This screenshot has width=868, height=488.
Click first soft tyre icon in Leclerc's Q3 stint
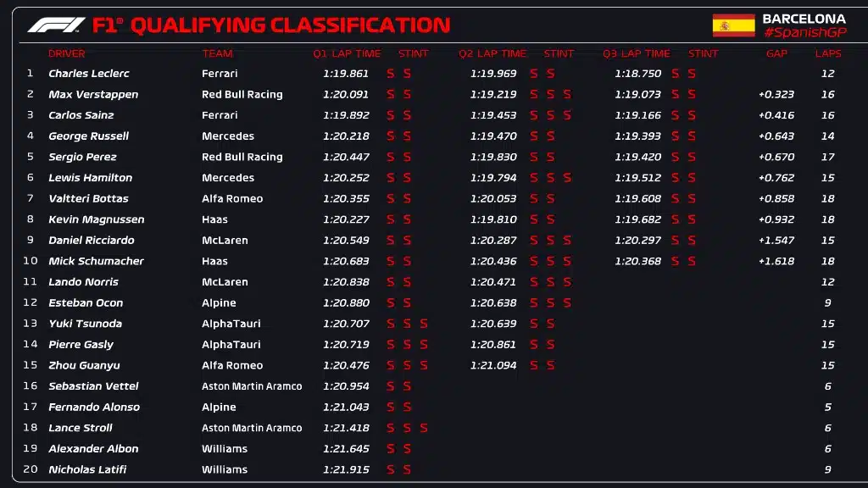[676, 74]
